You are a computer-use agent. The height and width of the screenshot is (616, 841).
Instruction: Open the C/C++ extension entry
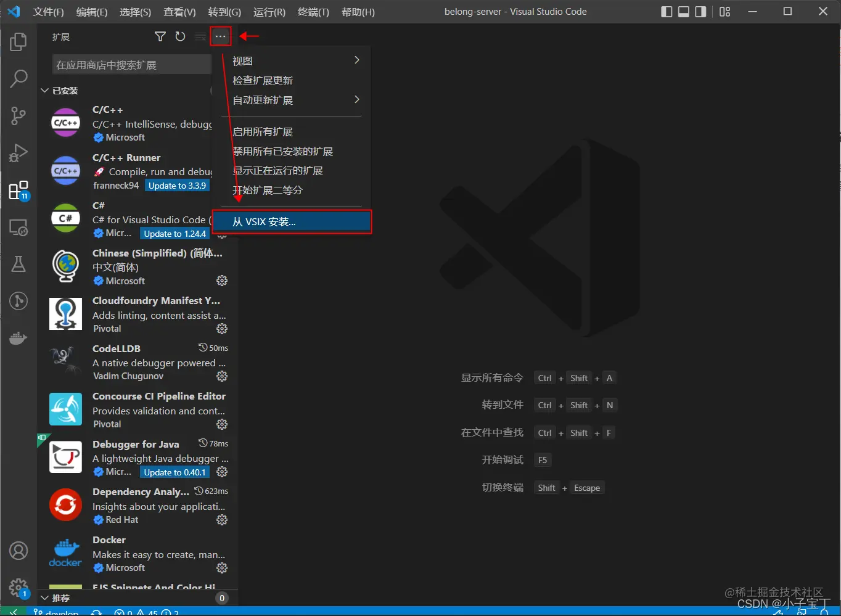[x=125, y=123]
